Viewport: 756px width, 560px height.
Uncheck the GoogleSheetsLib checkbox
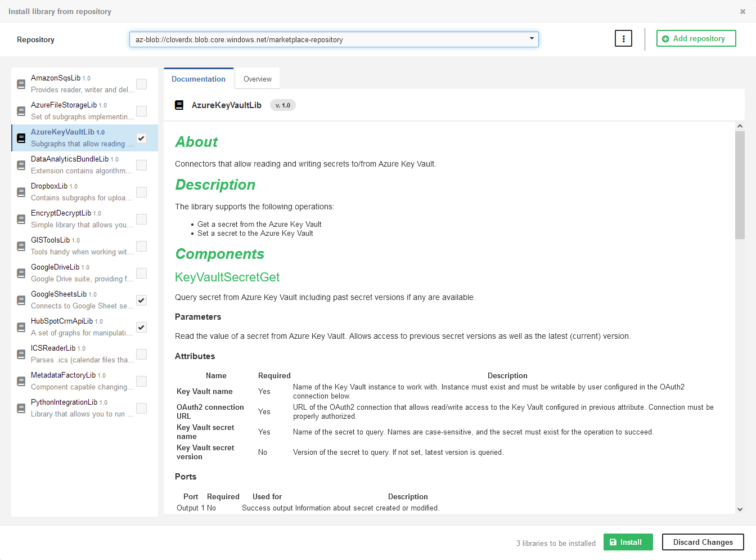pyautogui.click(x=142, y=300)
